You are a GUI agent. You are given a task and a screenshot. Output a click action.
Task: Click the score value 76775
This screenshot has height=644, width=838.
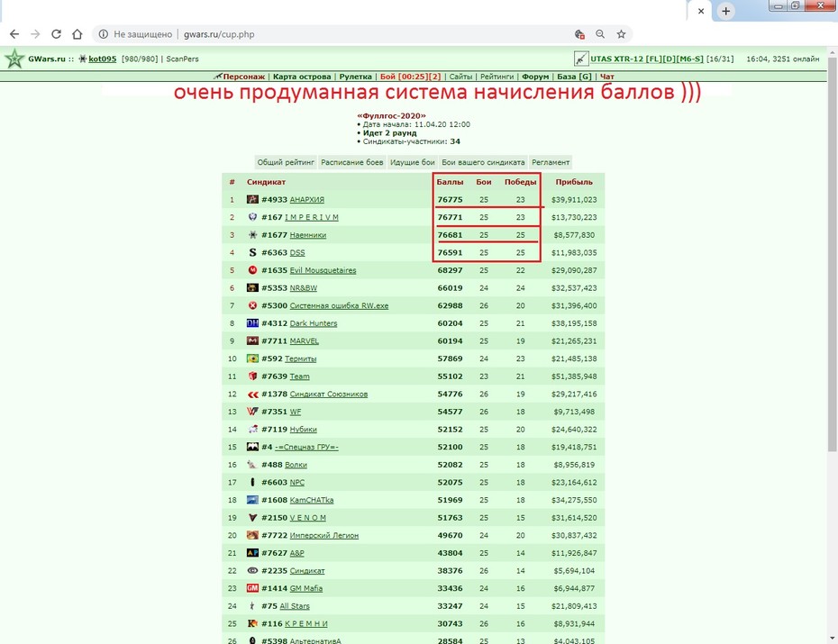click(450, 199)
